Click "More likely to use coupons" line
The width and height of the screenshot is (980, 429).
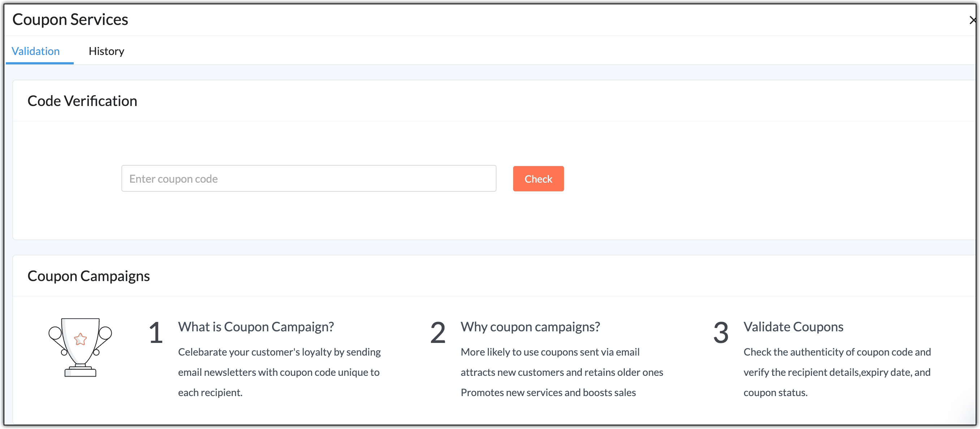click(x=550, y=352)
